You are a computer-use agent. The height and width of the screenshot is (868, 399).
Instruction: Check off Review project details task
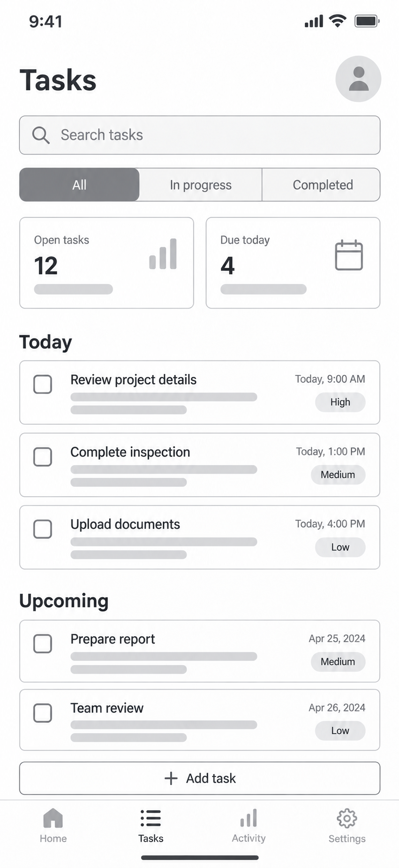[43, 384]
